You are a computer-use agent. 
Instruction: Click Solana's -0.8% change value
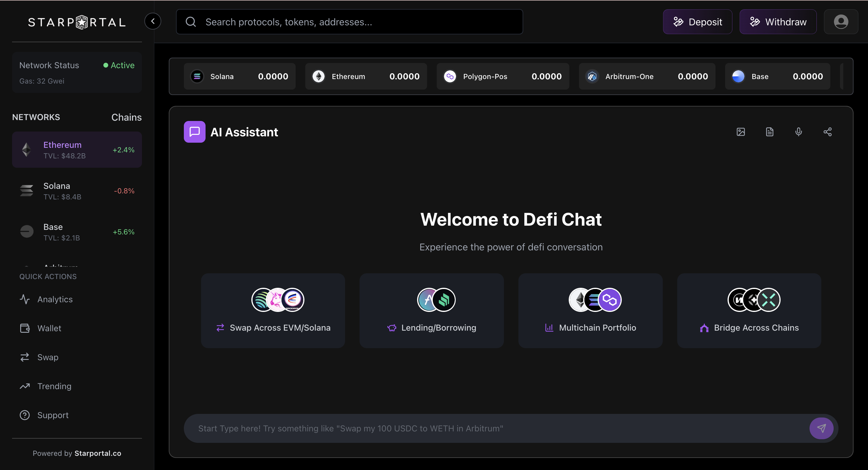[124, 191]
